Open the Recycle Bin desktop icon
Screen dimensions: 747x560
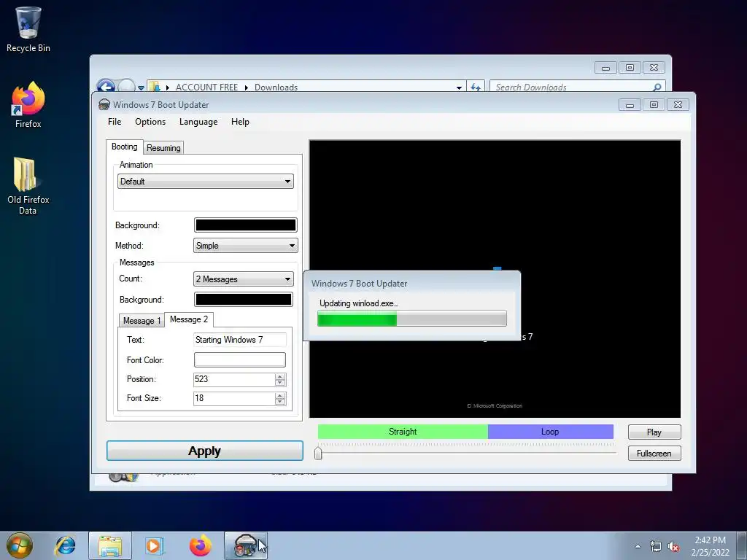click(x=28, y=29)
